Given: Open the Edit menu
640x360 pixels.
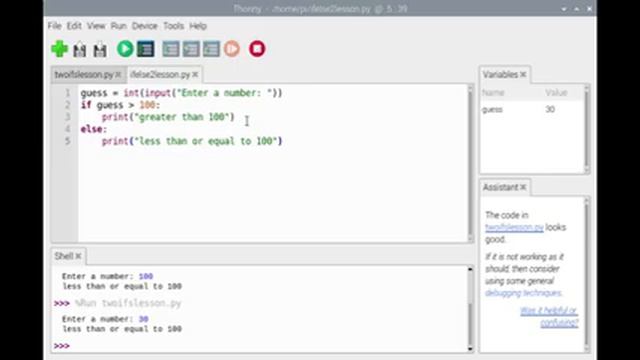Looking at the screenshot, I should click(x=74, y=26).
